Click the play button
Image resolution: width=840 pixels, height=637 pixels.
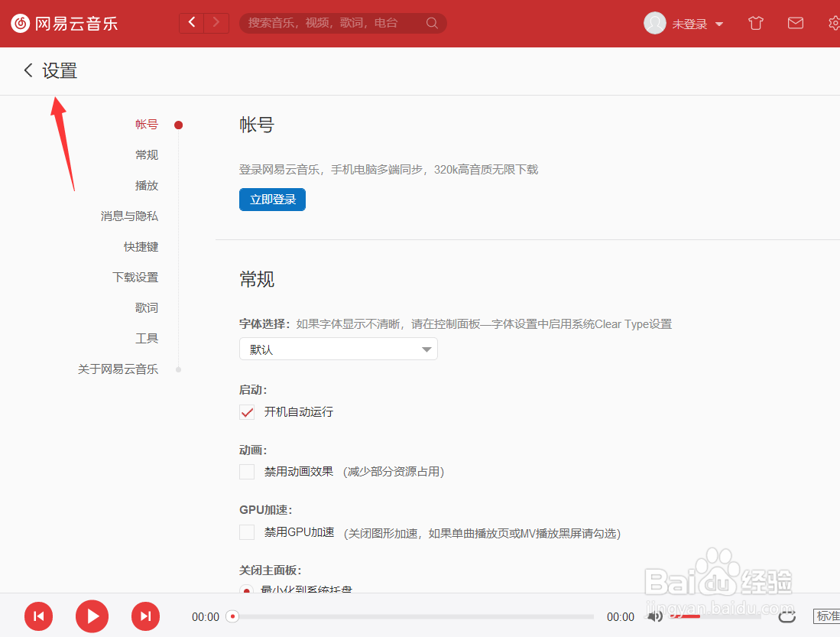pyautogui.click(x=92, y=616)
